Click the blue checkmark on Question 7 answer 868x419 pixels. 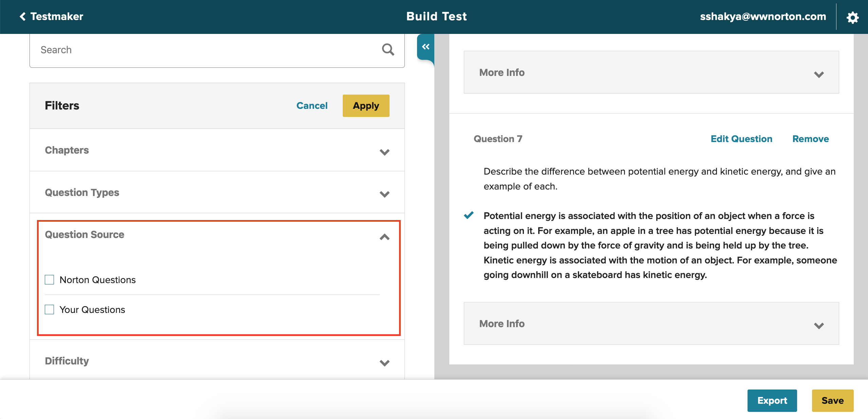click(469, 215)
